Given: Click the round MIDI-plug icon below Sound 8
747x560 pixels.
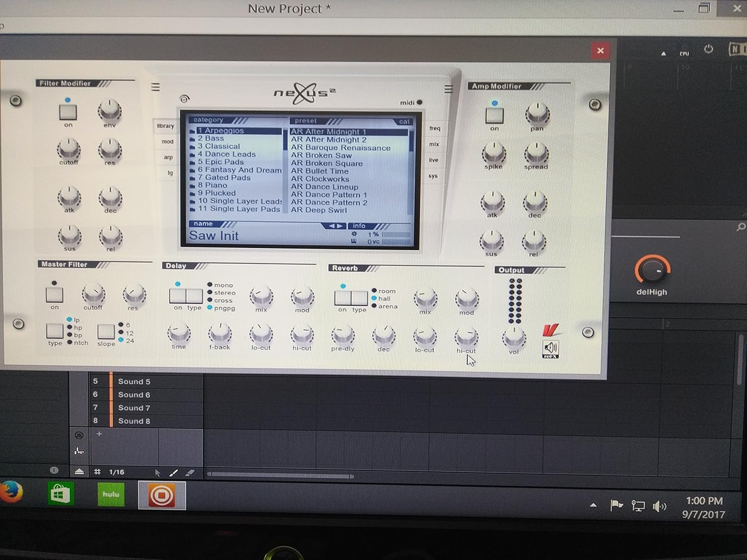Looking at the screenshot, I should tap(79, 435).
